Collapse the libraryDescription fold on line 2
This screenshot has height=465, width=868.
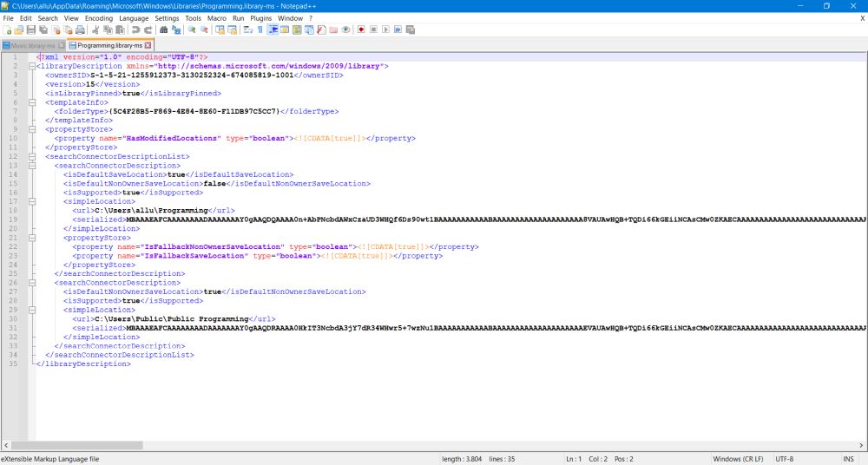32,66
